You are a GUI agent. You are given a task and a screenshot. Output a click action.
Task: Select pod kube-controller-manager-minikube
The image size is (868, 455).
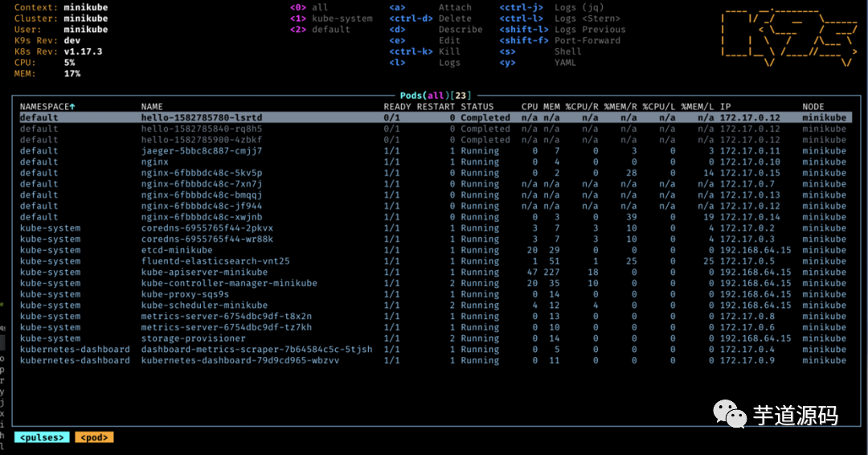[x=436, y=283]
